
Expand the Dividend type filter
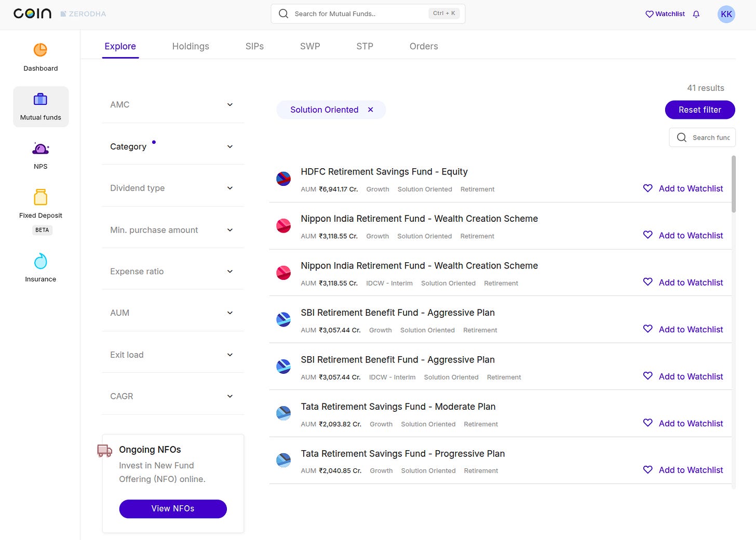coord(173,188)
